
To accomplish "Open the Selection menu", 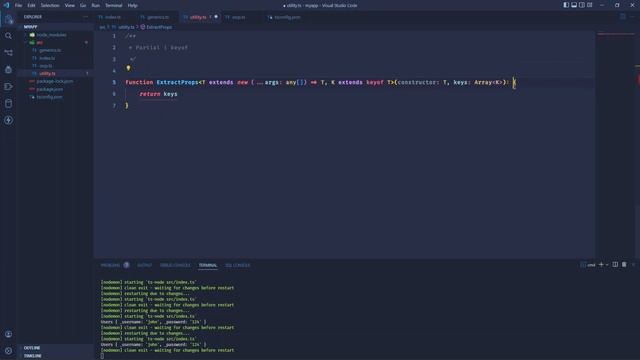I will [50, 5].
